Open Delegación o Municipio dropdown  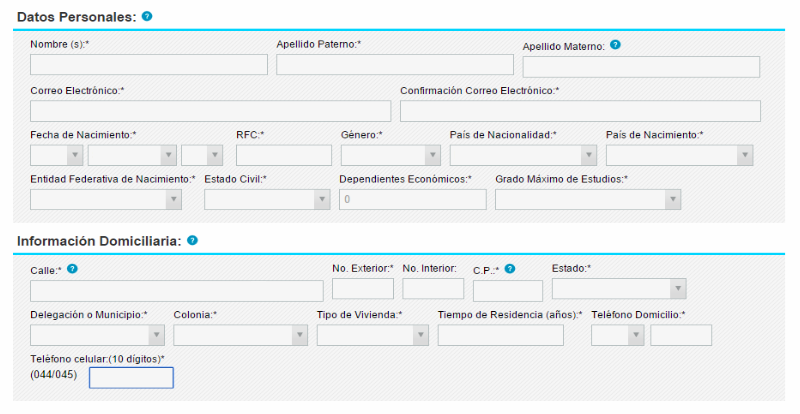point(97,335)
